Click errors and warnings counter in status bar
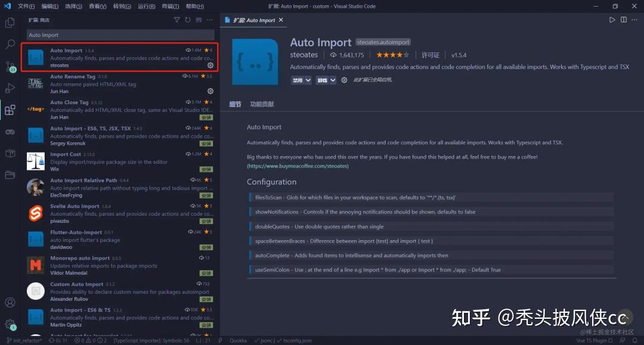The width and height of the screenshot is (644, 345). [91, 340]
